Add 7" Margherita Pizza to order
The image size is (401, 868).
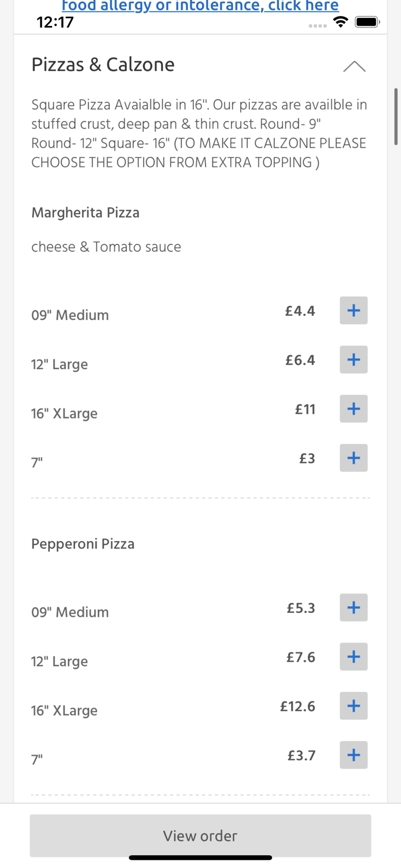point(353,458)
